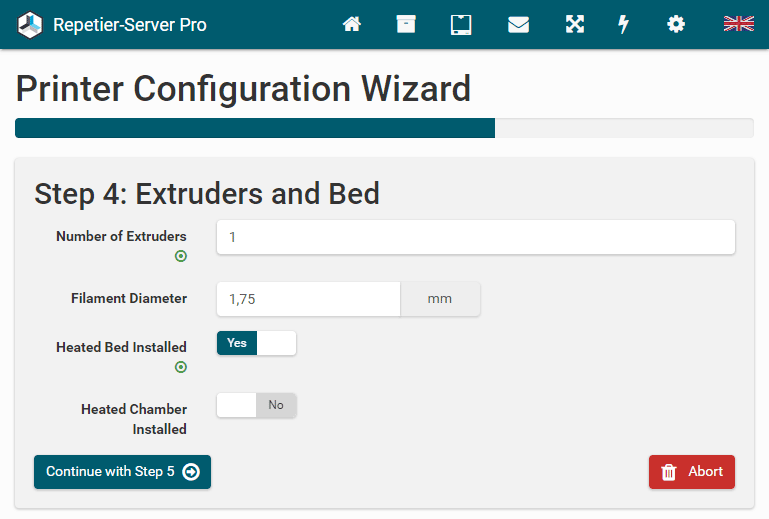The width and height of the screenshot is (769, 519).
Task: Focus the Number of Extruders field
Action: click(475, 237)
